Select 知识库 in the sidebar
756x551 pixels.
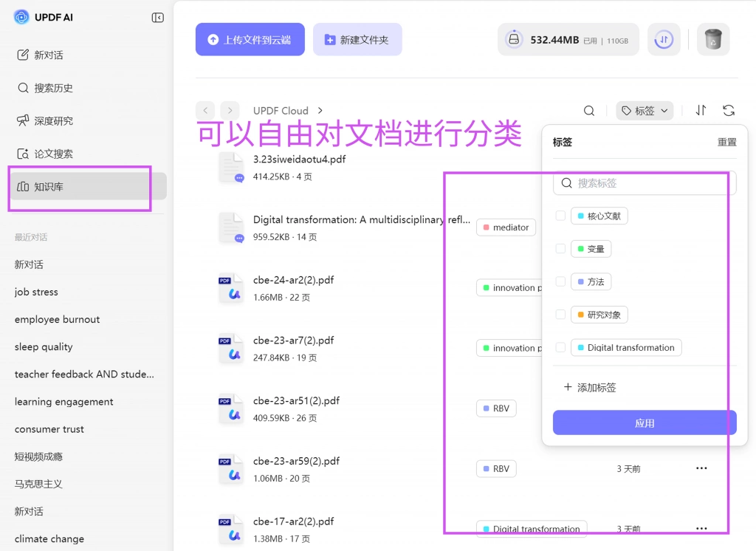click(89, 186)
